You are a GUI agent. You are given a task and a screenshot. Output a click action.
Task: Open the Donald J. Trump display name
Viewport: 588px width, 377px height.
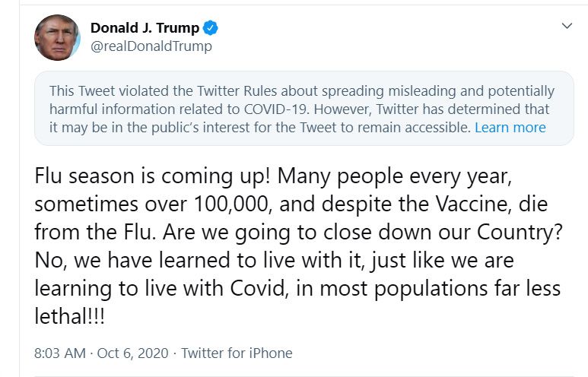coord(145,28)
